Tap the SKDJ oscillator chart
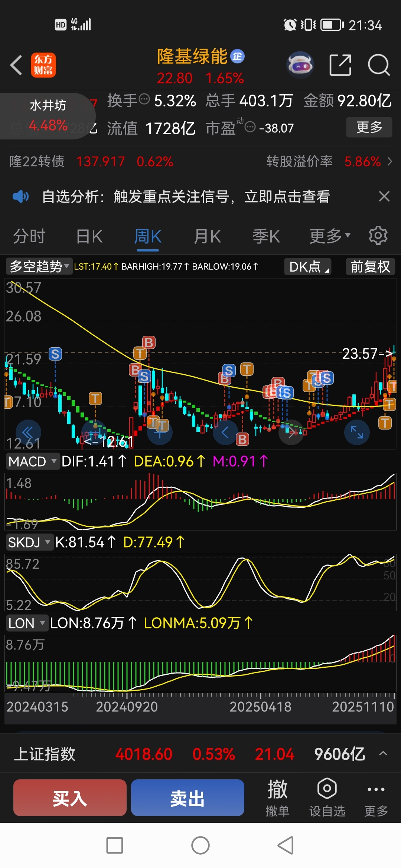 coord(200,582)
